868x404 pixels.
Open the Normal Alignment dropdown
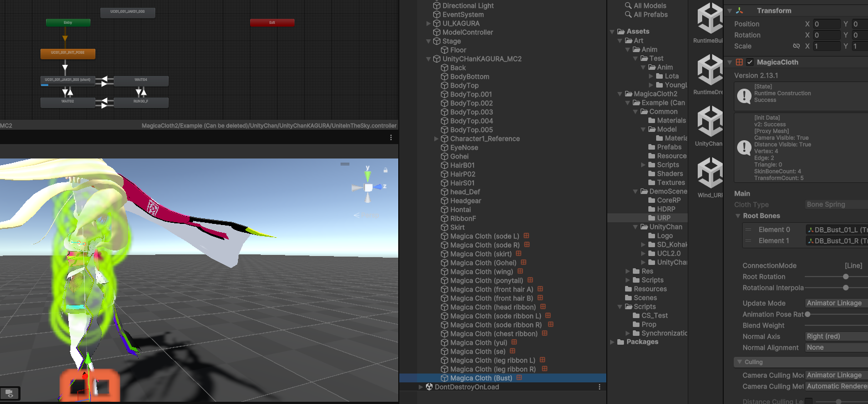(836, 347)
